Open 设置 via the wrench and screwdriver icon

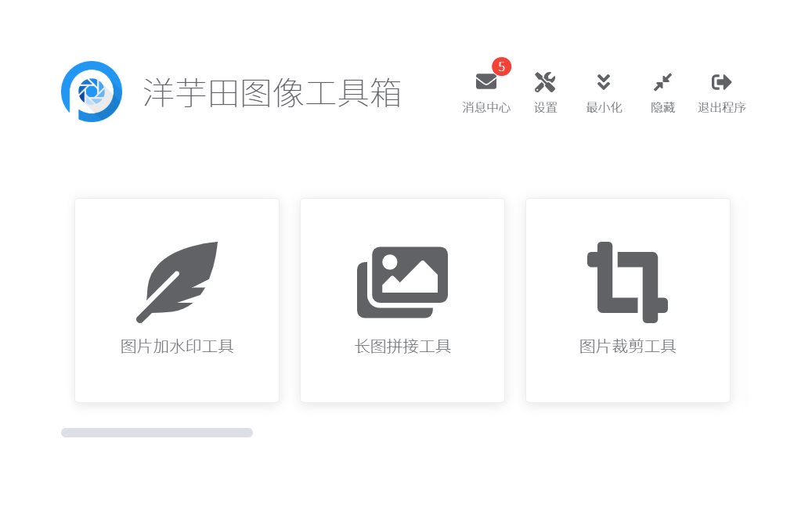[545, 81]
